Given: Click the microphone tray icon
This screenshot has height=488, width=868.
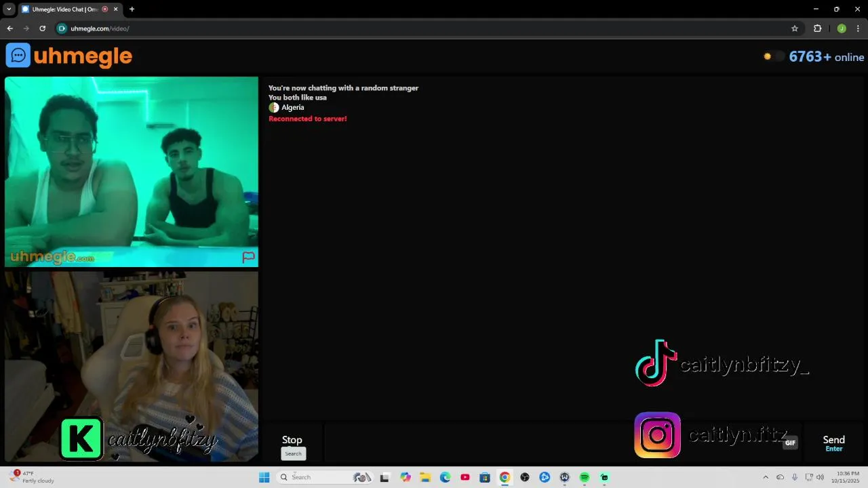Looking at the screenshot, I should tap(795, 477).
